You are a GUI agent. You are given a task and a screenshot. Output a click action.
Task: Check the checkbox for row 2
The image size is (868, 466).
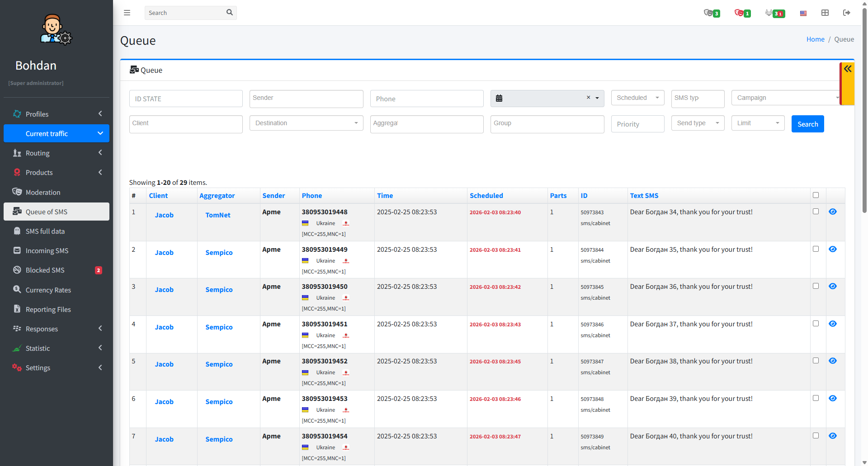(816, 249)
